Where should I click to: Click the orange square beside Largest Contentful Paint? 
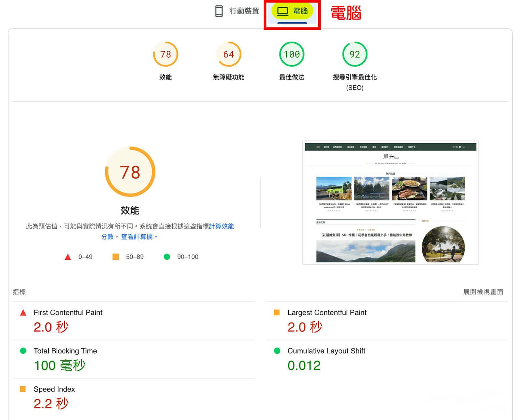click(x=277, y=312)
